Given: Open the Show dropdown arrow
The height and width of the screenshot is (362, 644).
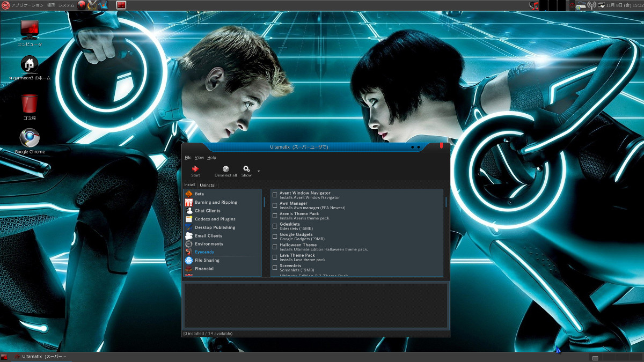Looking at the screenshot, I should click(x=259, y=171).
